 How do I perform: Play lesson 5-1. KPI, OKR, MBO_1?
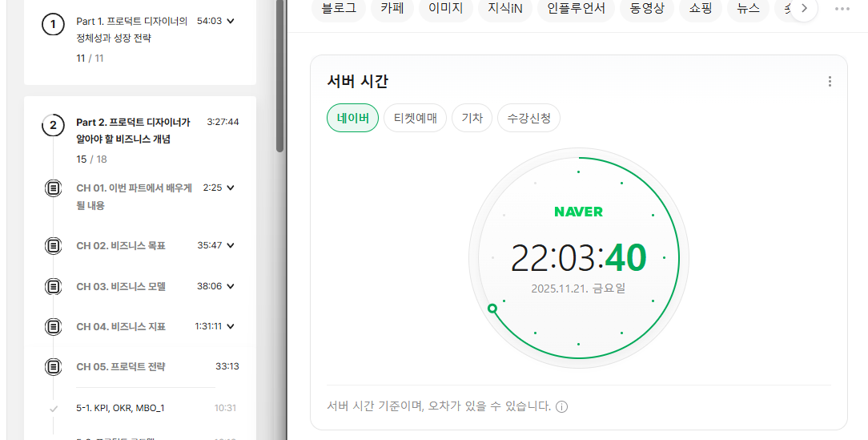(x=120, y=409)
